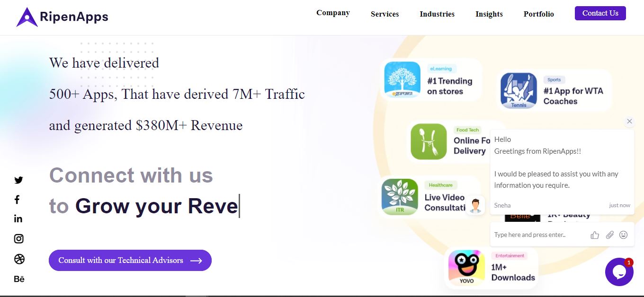644x297 pixels.
Task: Open the Portfolio menu
Action: click(x=539, y=14)
